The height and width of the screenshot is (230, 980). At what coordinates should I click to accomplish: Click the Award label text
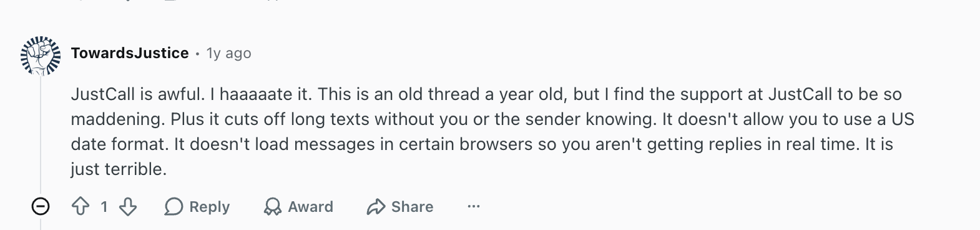310,206
